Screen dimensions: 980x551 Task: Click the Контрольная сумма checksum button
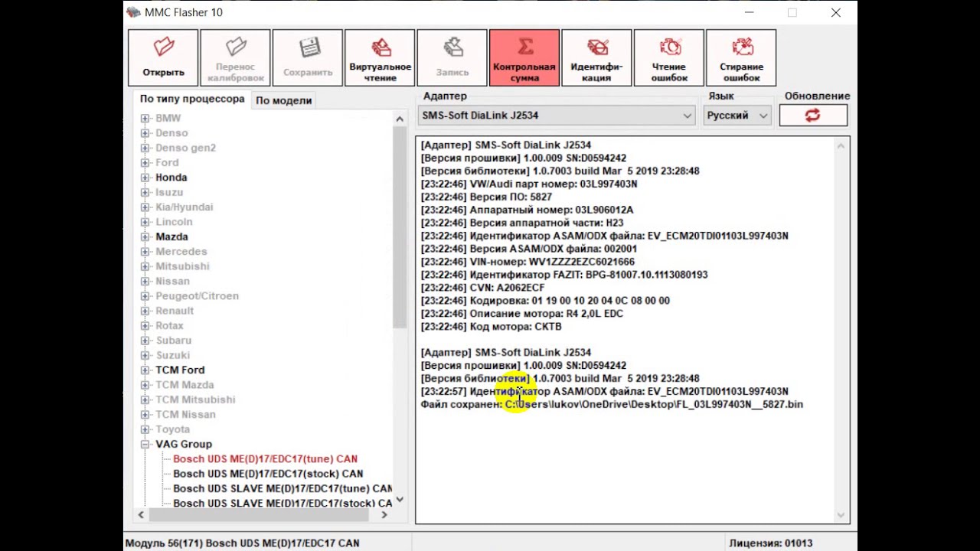click(524, 58)
